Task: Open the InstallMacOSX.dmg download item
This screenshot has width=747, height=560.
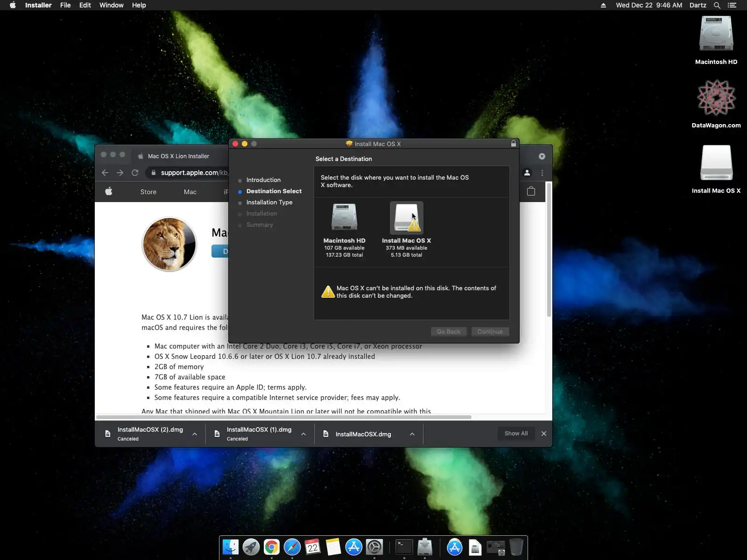Action: pos(363,434)
